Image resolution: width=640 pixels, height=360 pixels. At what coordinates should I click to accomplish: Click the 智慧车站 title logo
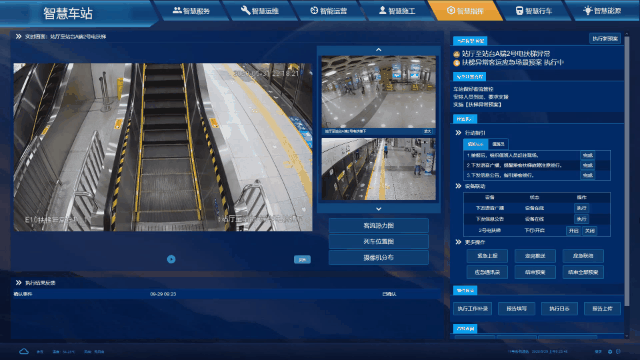point(68,13)
